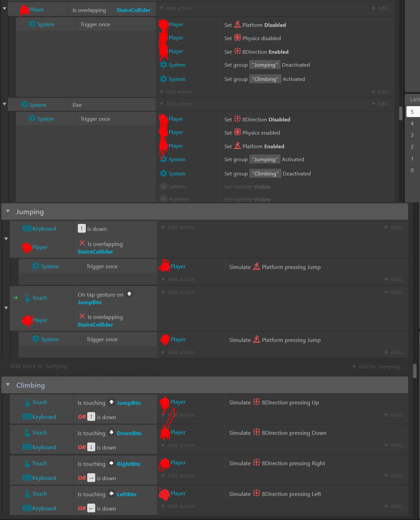Click 8Direction icon in pressing Right action
The image size is (420, 520).
point(257,463)
